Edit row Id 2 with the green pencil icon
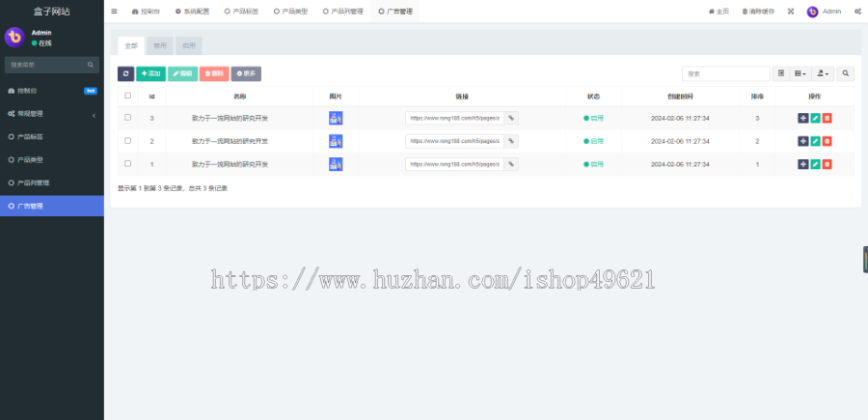The image size is (868, 420). click(x=815, y=141)
